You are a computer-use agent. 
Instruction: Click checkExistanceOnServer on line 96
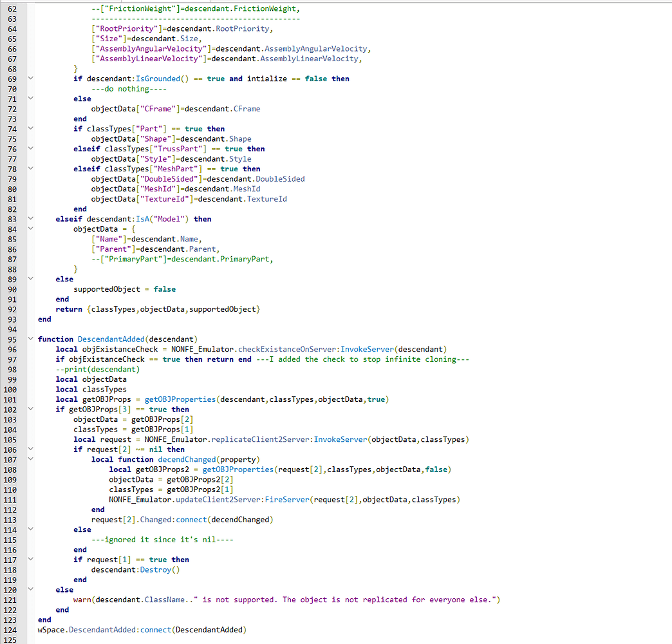[286, 350]
